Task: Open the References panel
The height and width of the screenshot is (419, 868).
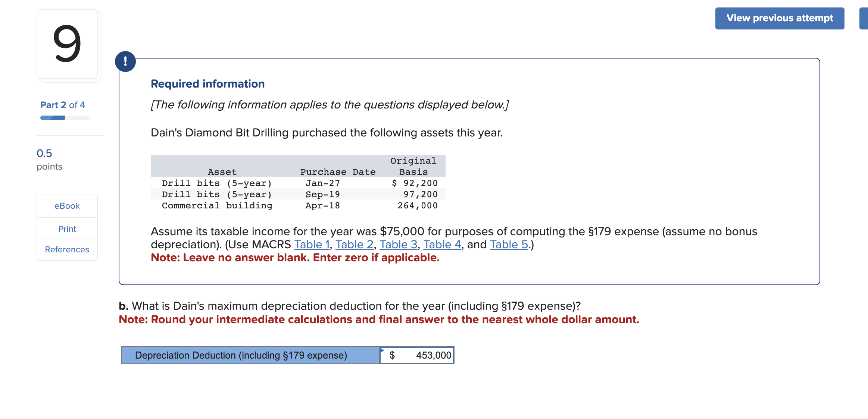Action: click(67, 249)
